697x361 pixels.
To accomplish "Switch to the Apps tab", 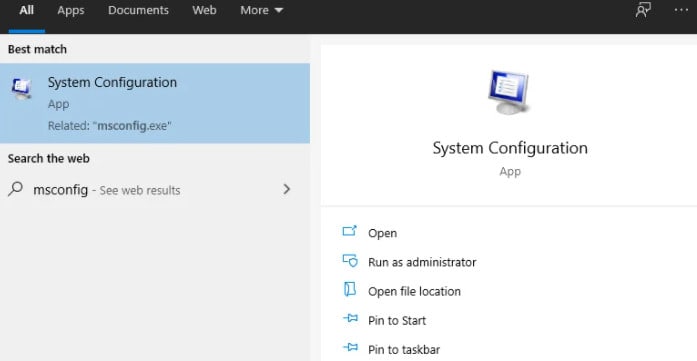I will (x=71, y=10).
